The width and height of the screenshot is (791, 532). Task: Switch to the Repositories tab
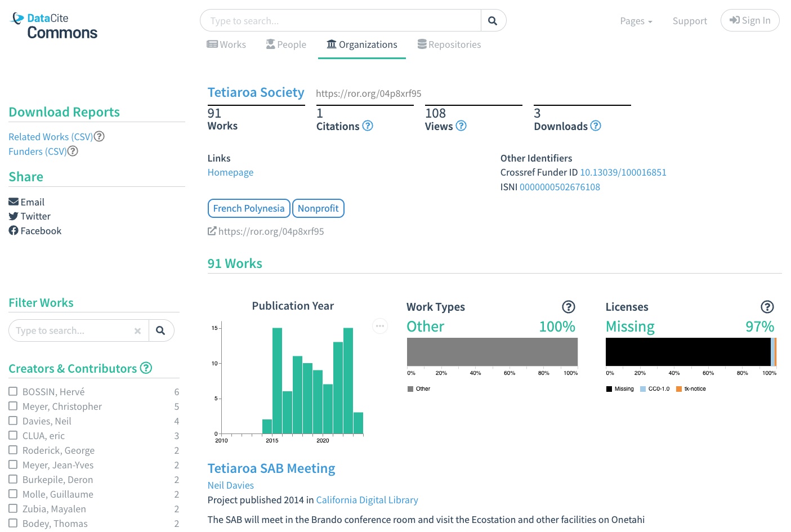449,44
